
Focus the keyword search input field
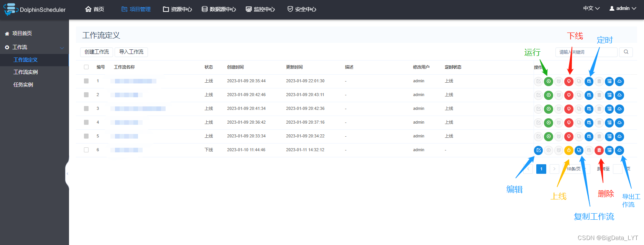[x=586, y=52]
